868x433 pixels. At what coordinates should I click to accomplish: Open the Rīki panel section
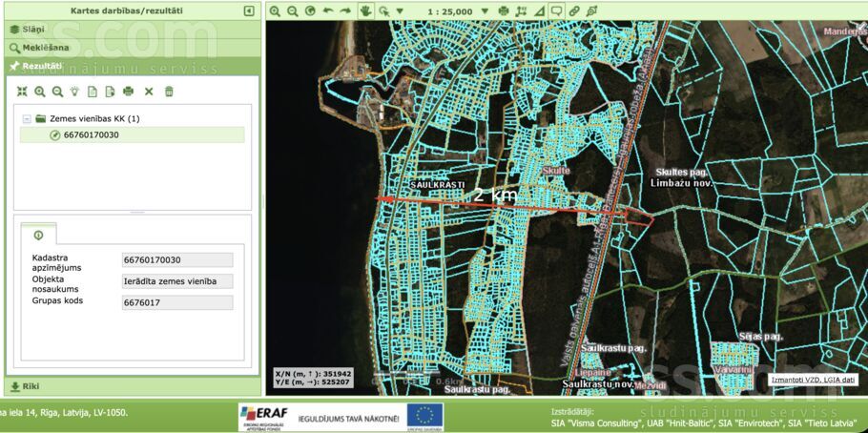point(133,386)
